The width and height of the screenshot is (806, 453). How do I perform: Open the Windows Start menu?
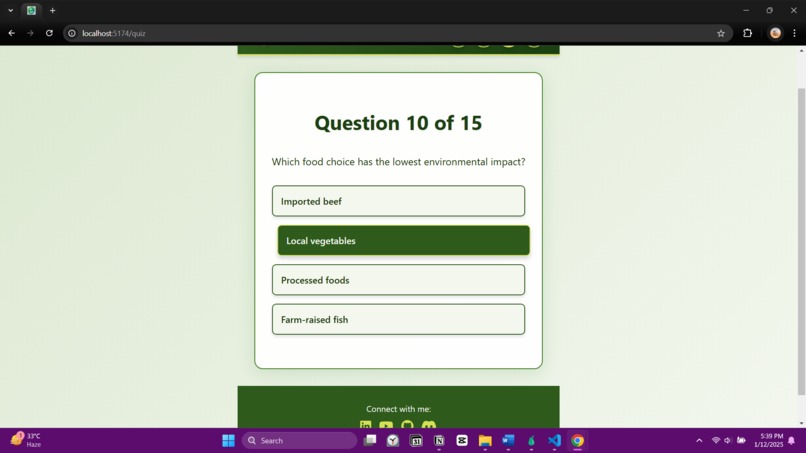tap(228, 441)
